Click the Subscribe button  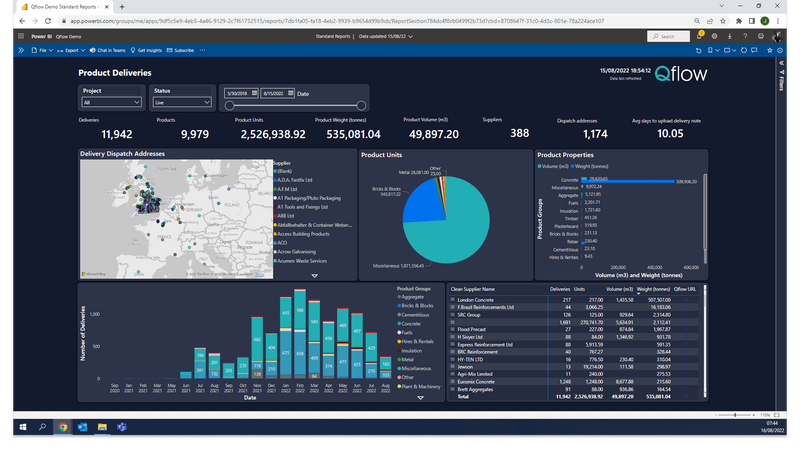(180, 51)
